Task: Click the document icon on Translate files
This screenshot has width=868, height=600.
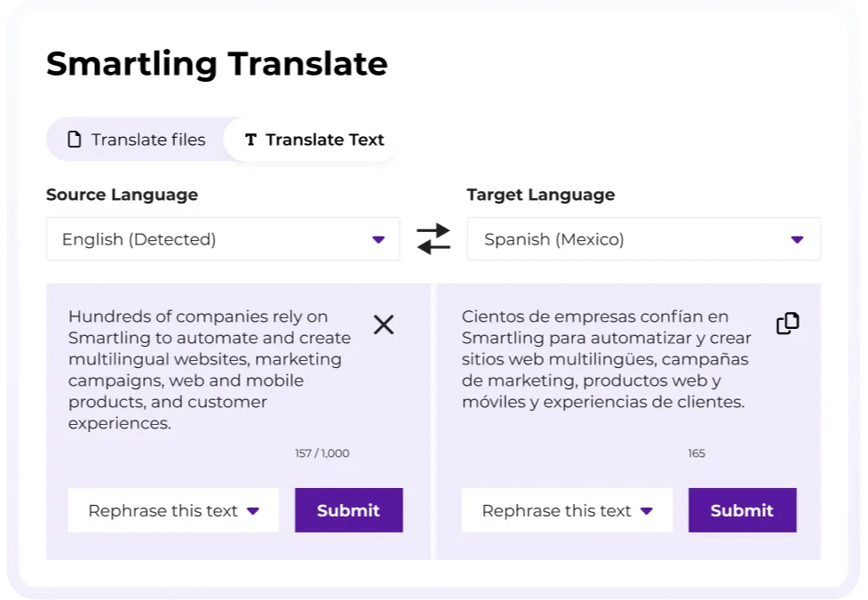Action: [x=74, y=140]
